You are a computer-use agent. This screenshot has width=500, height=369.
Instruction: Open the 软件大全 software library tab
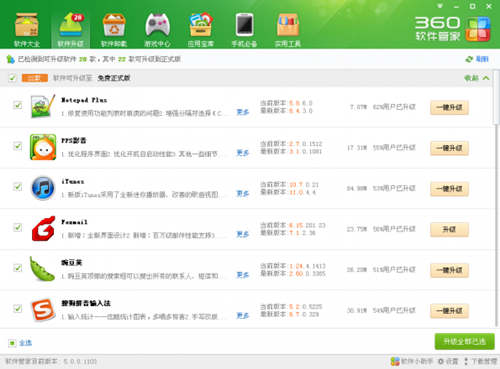point(27,30)
